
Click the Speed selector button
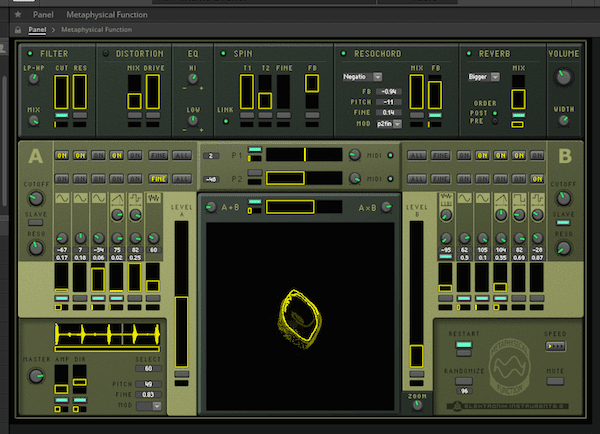pos(555,346)
